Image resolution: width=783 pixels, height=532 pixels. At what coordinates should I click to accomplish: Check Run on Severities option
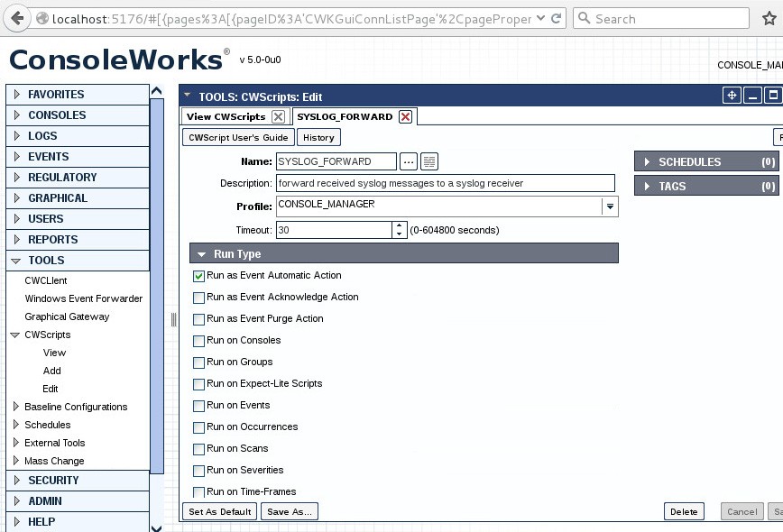click(x=198, y=471)
